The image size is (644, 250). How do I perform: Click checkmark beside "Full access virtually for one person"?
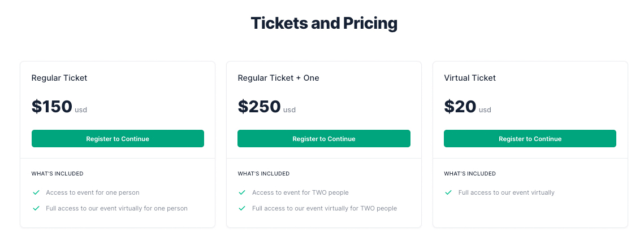[x=36, y=208]
